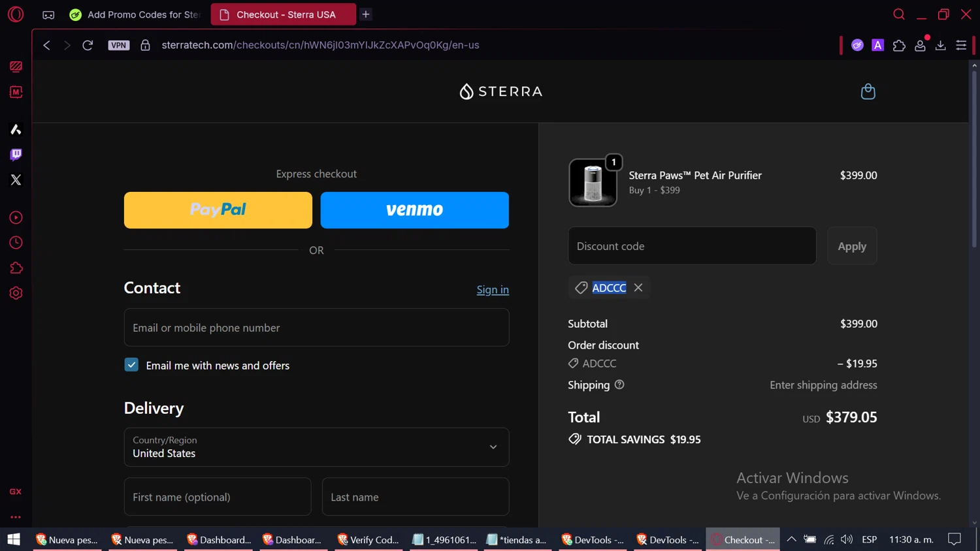
Task: Uncheck Email me with news and offers
Action: click(x=131, y=365)
